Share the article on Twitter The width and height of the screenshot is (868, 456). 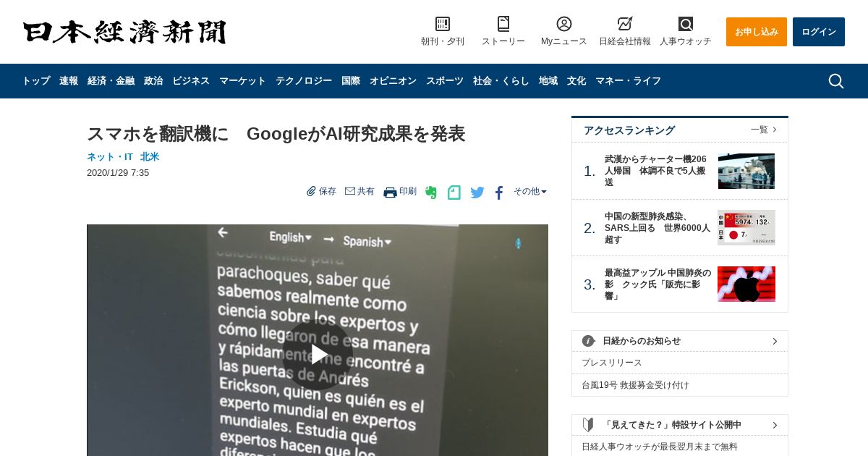tap(477, 193)
